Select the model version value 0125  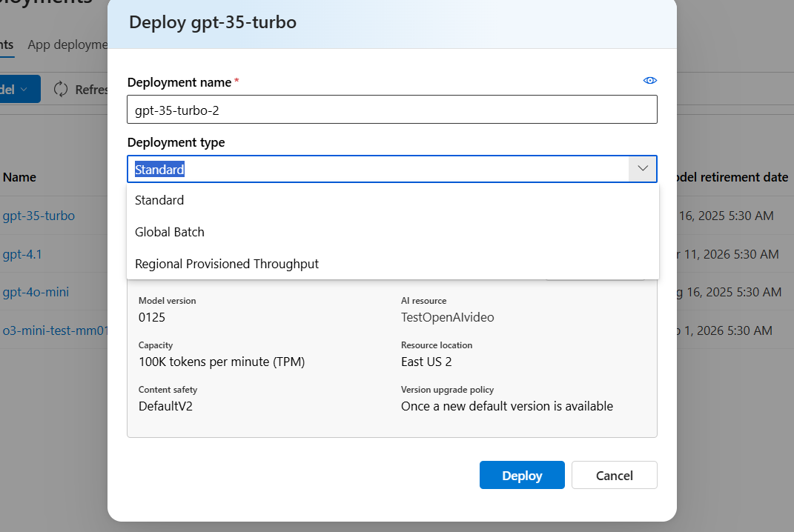pos(152,317)
